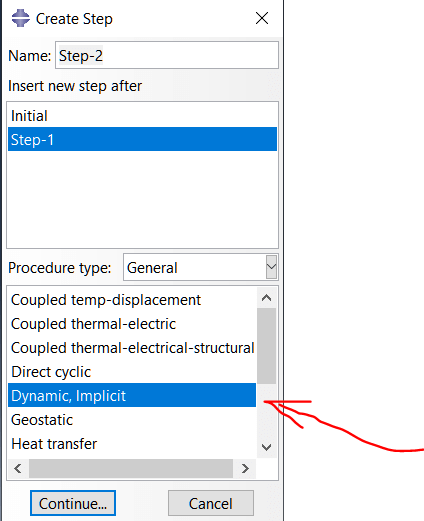
Task: Click the procedure list scroll-down arrow
Action: point(266,447)
